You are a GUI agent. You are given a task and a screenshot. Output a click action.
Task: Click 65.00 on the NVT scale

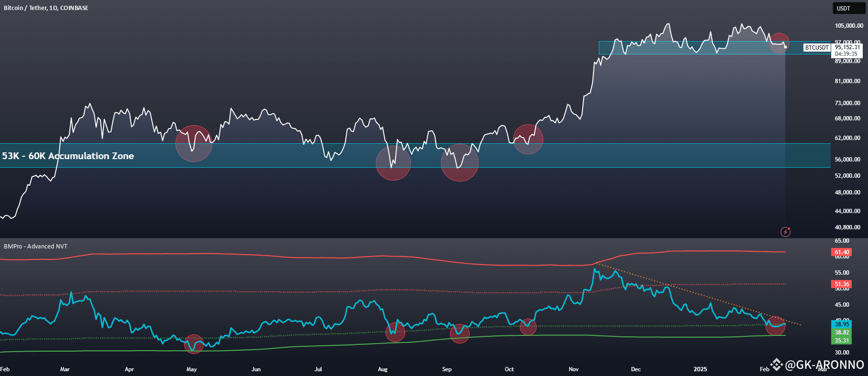(x=842, y=241)
